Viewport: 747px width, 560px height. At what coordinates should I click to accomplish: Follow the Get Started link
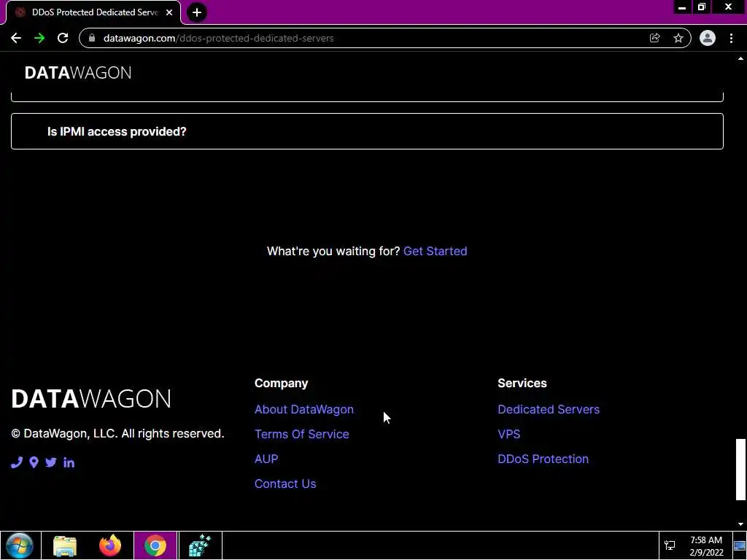[x=435, y=252]
